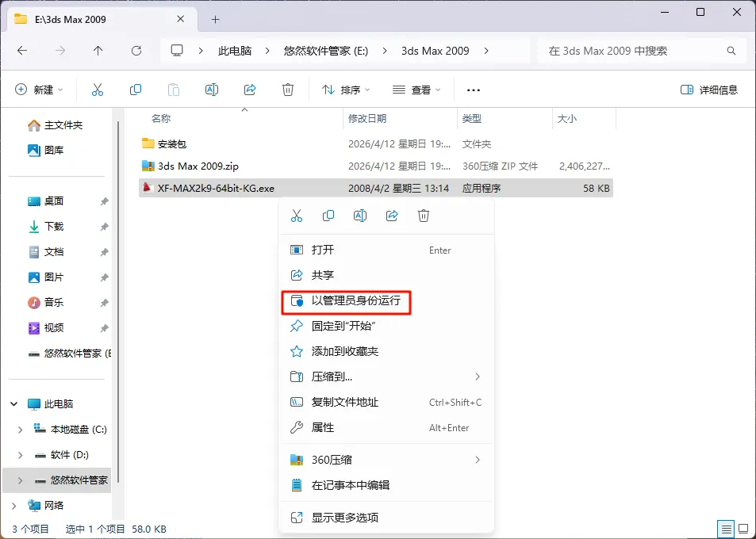Open 图库 in sidebar
The image size is (756, 539).
(46, 151)
